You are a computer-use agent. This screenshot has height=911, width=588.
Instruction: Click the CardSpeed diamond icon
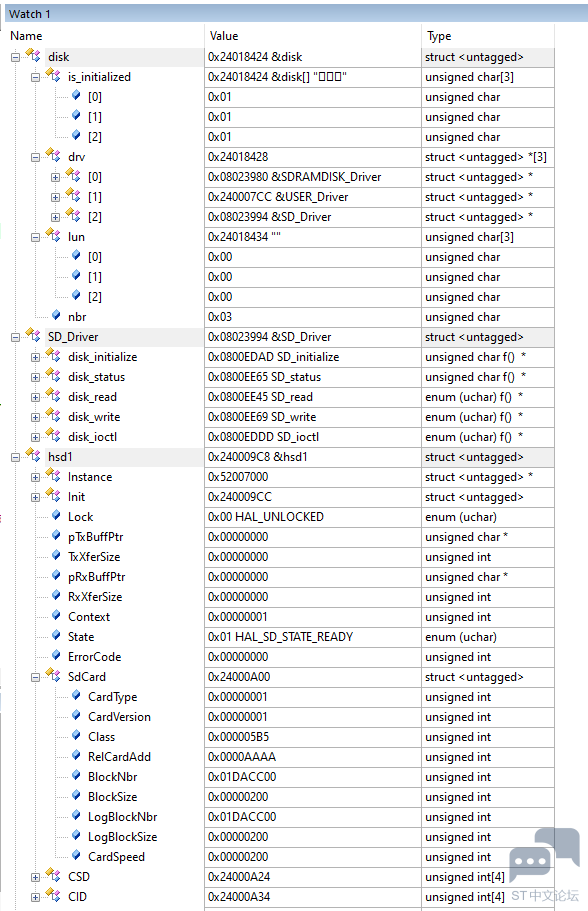click(x=76, y=856)
